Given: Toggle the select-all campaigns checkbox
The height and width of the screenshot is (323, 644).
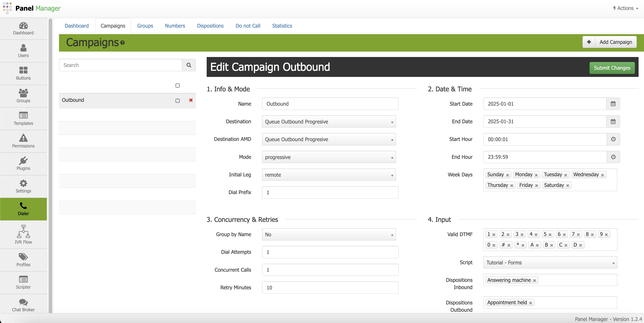Looking at the screenshot, I should [x=178, y=85].
